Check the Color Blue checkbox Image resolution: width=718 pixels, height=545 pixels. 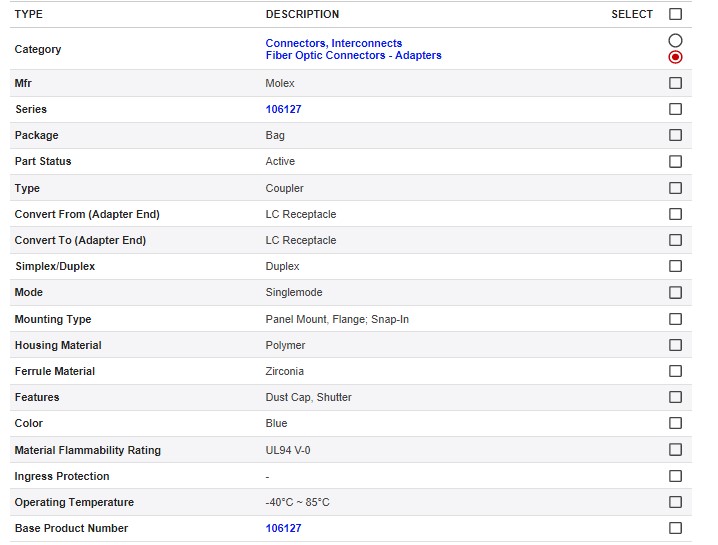(675, 423)
